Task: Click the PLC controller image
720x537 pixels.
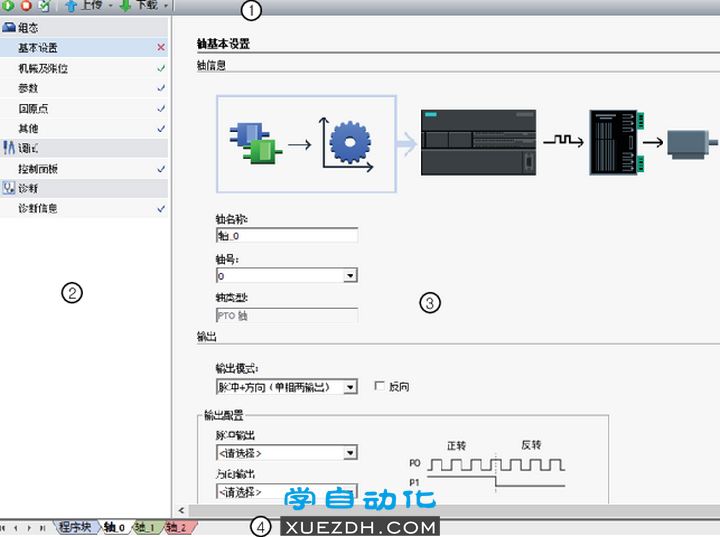Action: pos(478,142)
